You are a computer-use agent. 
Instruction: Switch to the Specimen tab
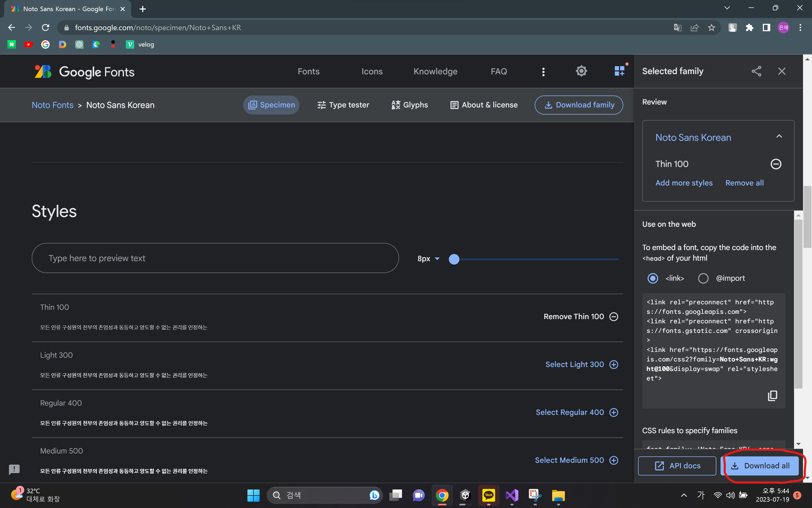271,105
